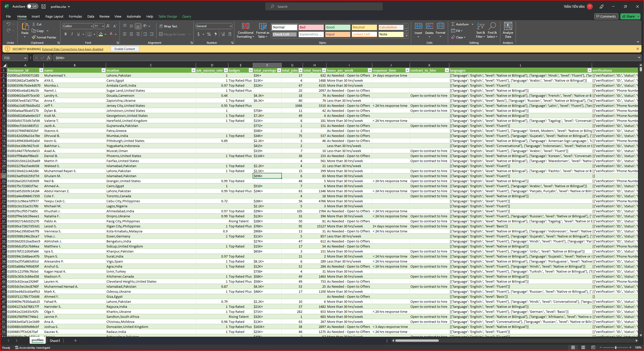Apply Bold formatting

pyautogui.click(x=66, y=34)
